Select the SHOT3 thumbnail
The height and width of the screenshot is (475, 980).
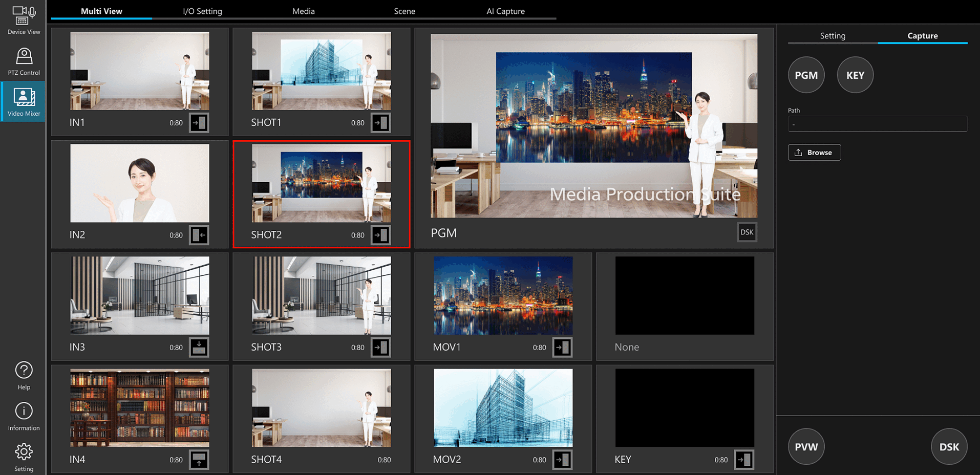321,296
